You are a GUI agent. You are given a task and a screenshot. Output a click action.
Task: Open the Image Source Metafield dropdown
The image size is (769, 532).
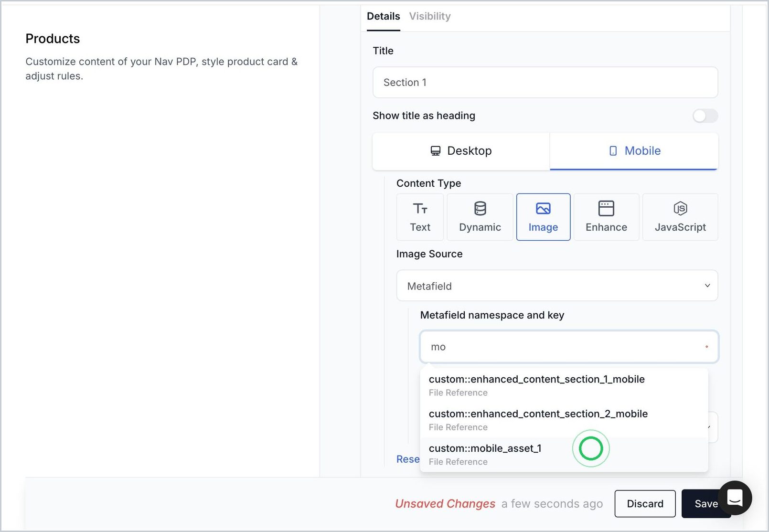point(557,286)
